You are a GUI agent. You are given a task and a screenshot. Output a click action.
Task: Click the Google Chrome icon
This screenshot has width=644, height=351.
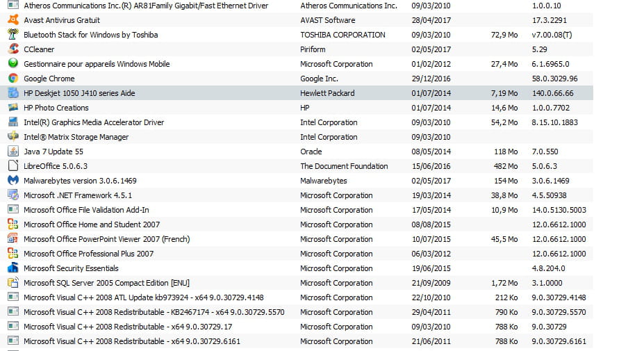(x=13, y=78)
